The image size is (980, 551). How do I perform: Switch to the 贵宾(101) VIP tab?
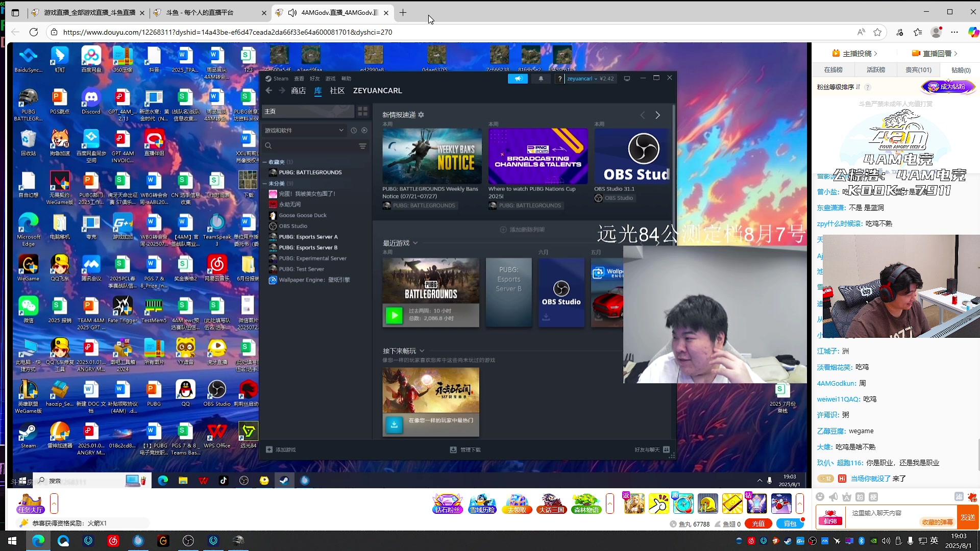[918, 70]
